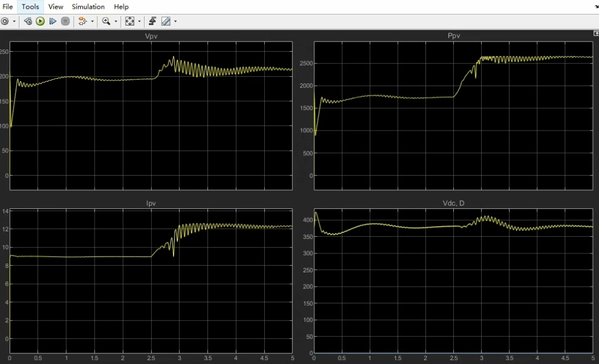The height and width of the screenshot is (364, 599).
Task: Open the Cursor Measurements ruler icon
Action: [x=166, y=21]
